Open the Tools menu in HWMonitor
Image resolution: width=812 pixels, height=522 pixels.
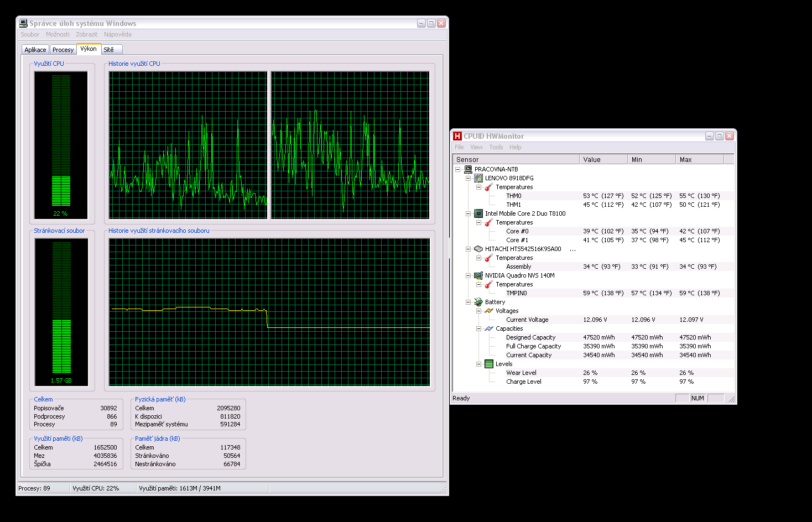[x=496, y=147]
